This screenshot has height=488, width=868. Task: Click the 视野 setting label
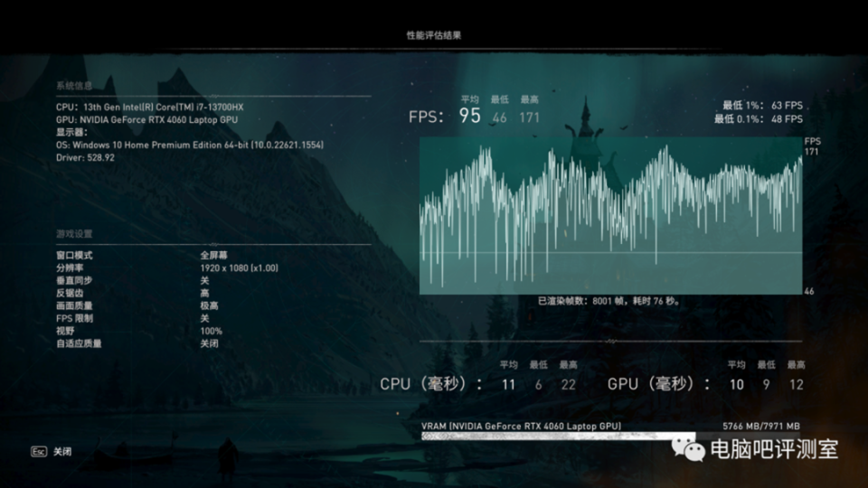point(65,331)
